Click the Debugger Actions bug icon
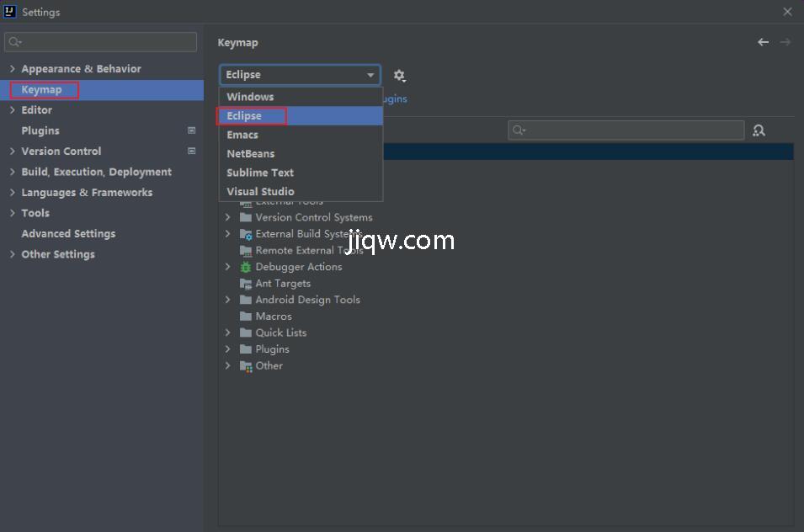This screenshot has height=532, width=804. click(246, 267)
